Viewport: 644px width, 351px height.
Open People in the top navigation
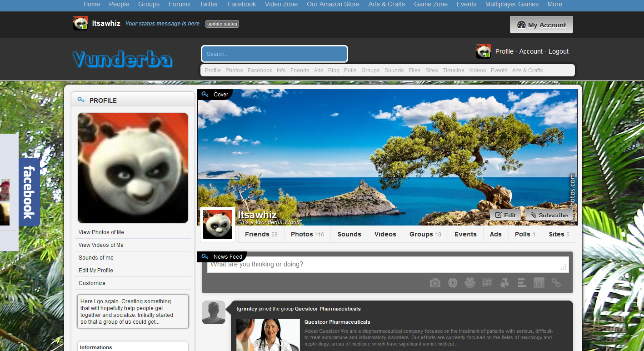point(119,4)
